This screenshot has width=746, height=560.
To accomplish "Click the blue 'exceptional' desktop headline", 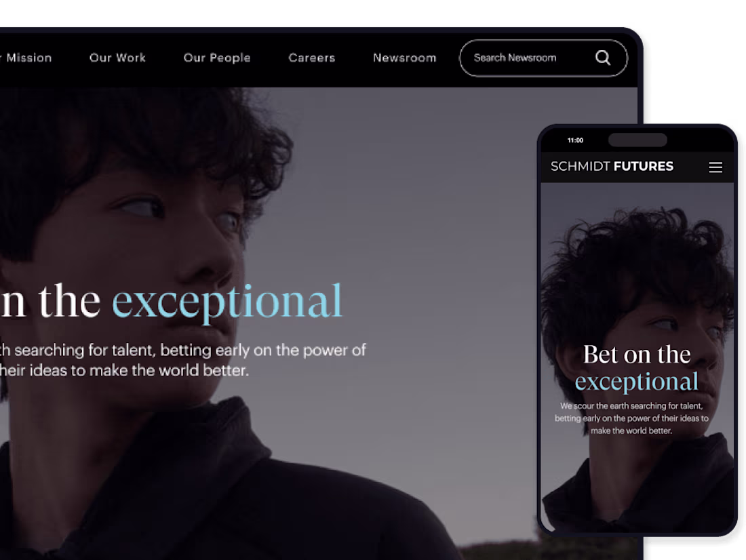I will 227,302.
